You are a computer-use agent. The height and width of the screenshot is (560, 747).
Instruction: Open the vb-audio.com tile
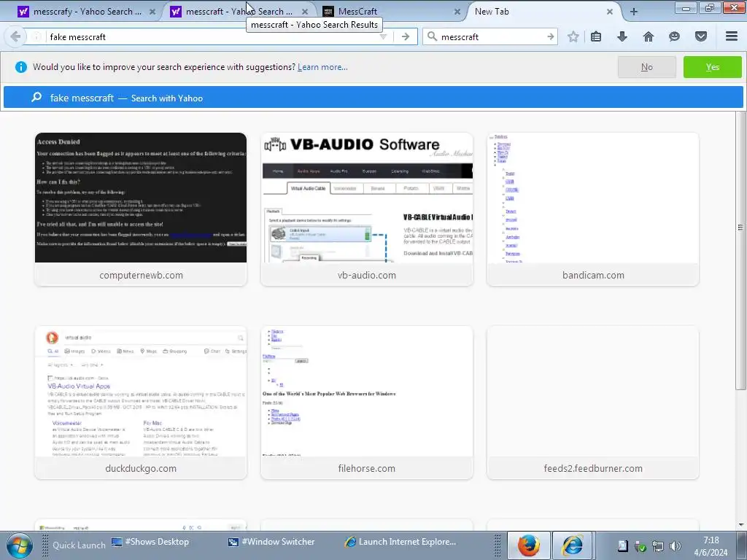coord(367,209)
